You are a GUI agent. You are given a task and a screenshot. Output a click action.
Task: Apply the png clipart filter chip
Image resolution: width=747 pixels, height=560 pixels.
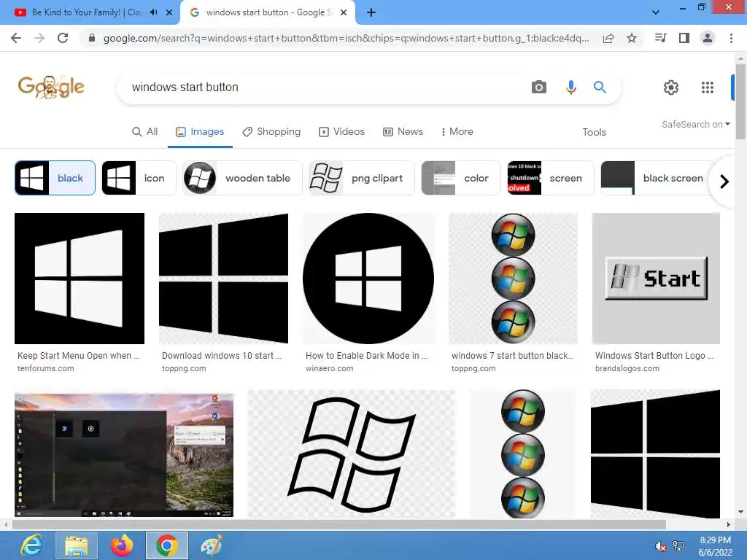click(362, 178)
